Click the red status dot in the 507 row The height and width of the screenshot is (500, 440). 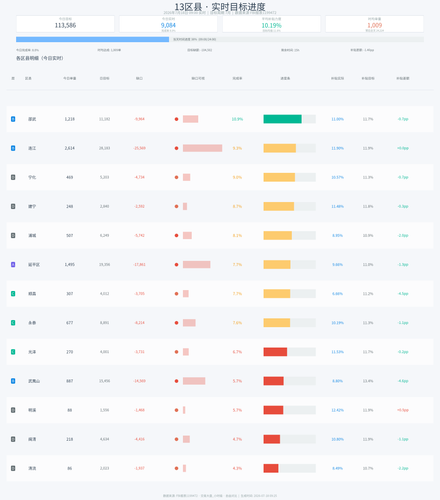(176, 235)
